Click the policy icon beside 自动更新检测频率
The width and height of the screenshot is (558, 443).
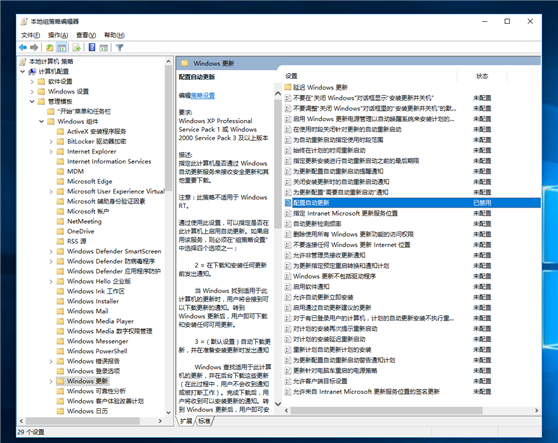[288, 224]
